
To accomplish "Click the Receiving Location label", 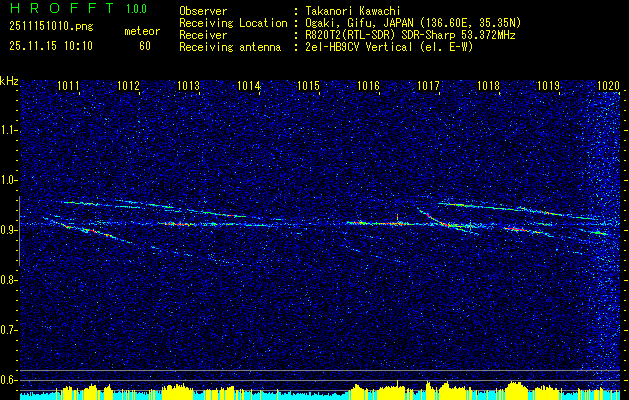I will 233,23.
